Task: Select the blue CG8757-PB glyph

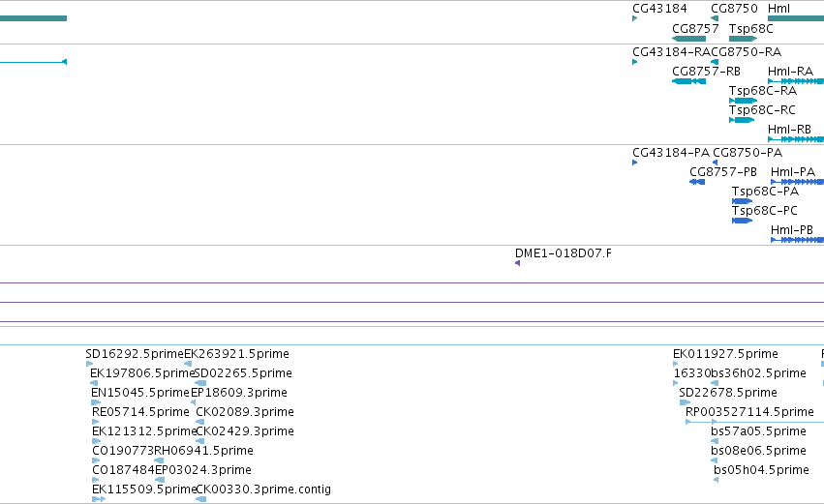Action: [x=697, y=182]
